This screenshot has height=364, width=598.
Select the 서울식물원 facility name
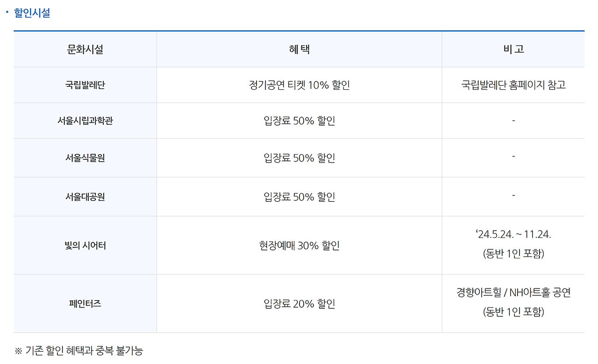(x=85, y=158)
